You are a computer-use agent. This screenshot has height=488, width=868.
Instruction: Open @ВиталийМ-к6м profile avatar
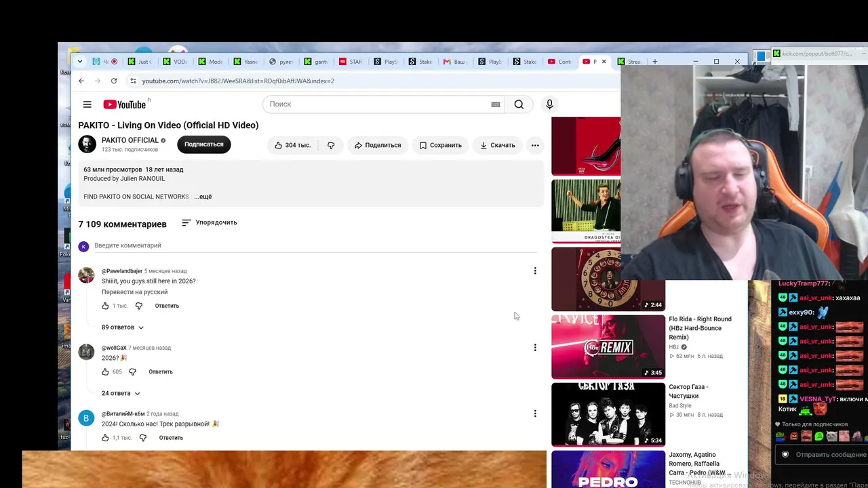point(86,418)
